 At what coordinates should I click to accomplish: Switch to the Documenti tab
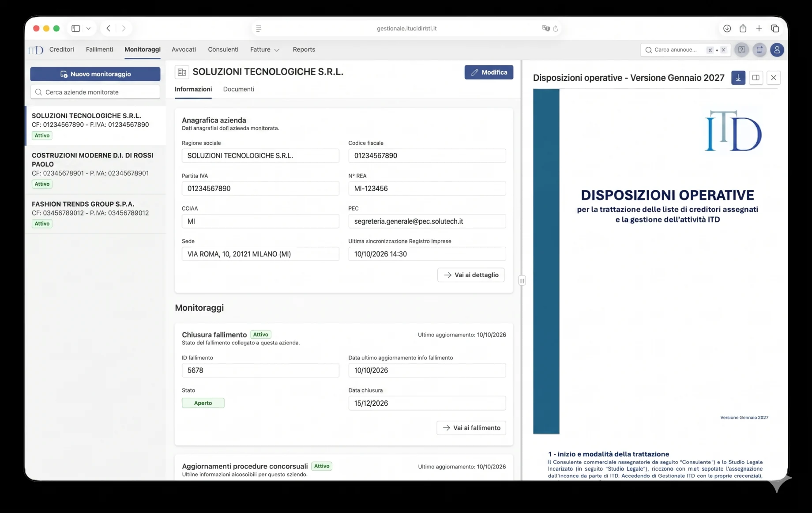[238, 89]
